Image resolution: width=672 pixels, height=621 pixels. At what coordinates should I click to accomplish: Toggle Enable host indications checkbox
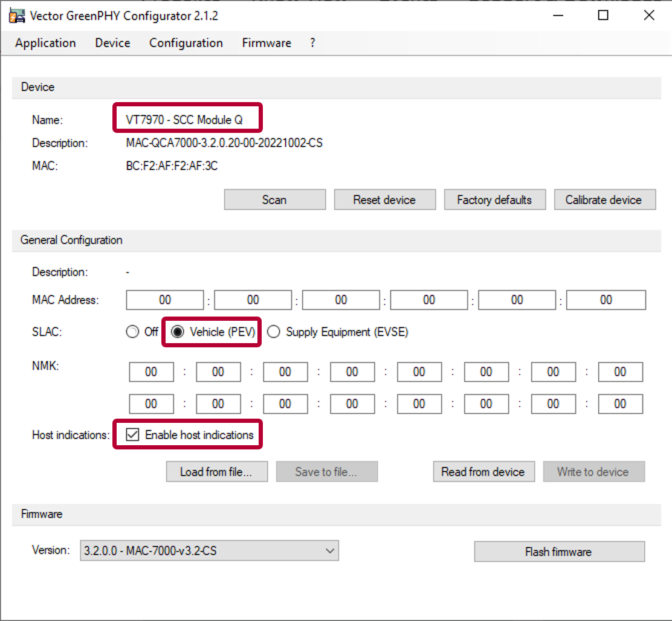(133, 435)
